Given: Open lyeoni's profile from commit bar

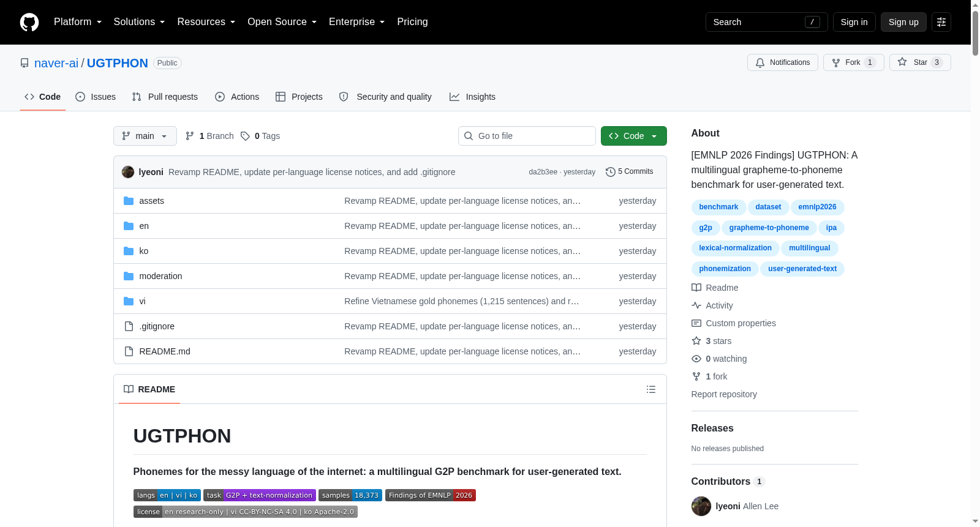Looking at the screenshot, I should pos(151,172).
